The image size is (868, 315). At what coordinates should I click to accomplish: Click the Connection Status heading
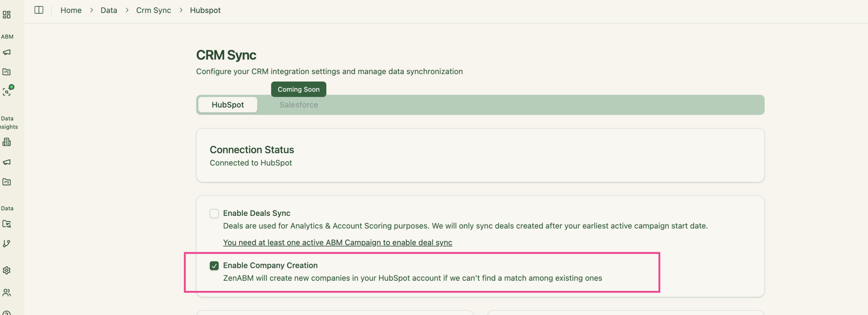pyautogui.click(x=252, y=150)
